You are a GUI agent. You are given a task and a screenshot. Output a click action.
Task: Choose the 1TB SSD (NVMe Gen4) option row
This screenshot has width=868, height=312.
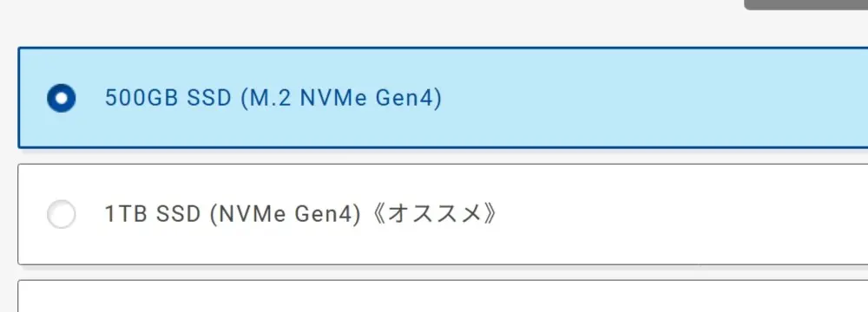(x=443, y=214)
